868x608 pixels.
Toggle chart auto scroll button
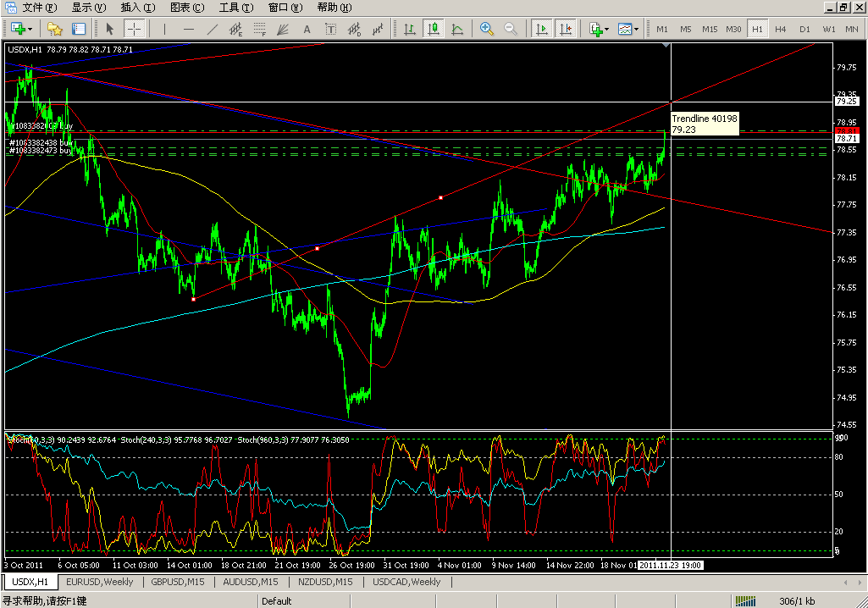pyautogui.click(x=542, y=29)
